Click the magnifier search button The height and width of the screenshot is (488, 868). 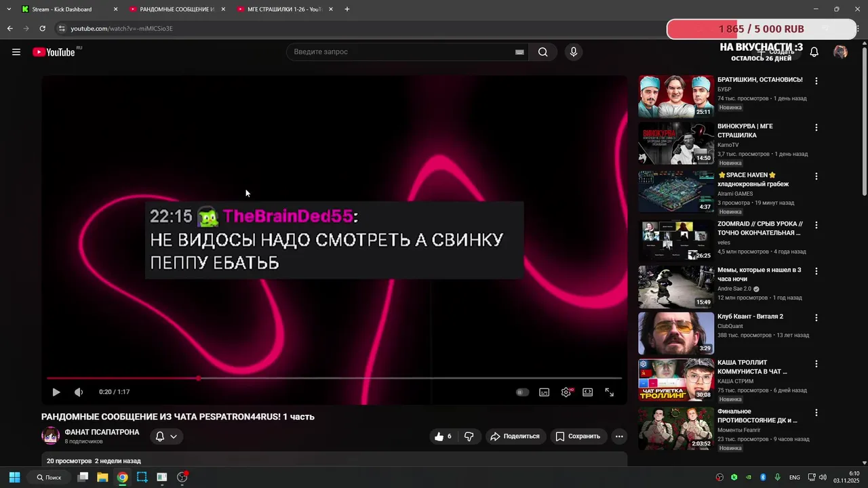(542, 52)
